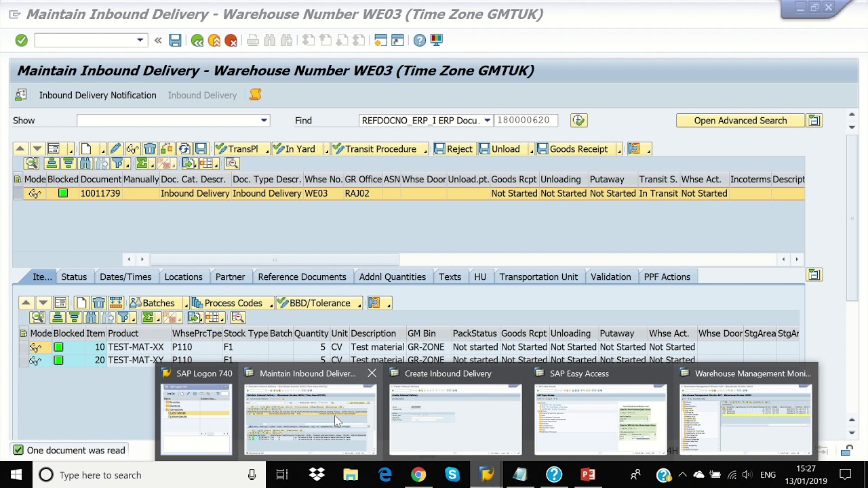
Task: Open the Show dropdown list
Action: [x=264, y=121]
